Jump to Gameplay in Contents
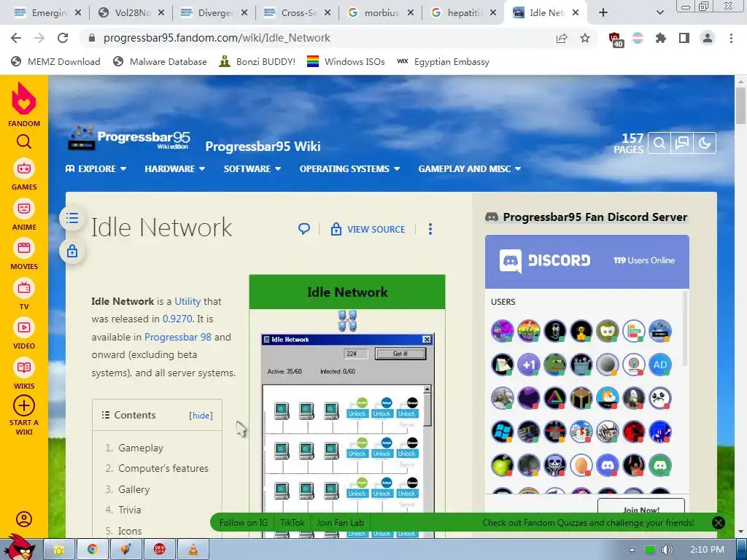Viewport: 747px width, 560px height. click(x=141, y=448)
